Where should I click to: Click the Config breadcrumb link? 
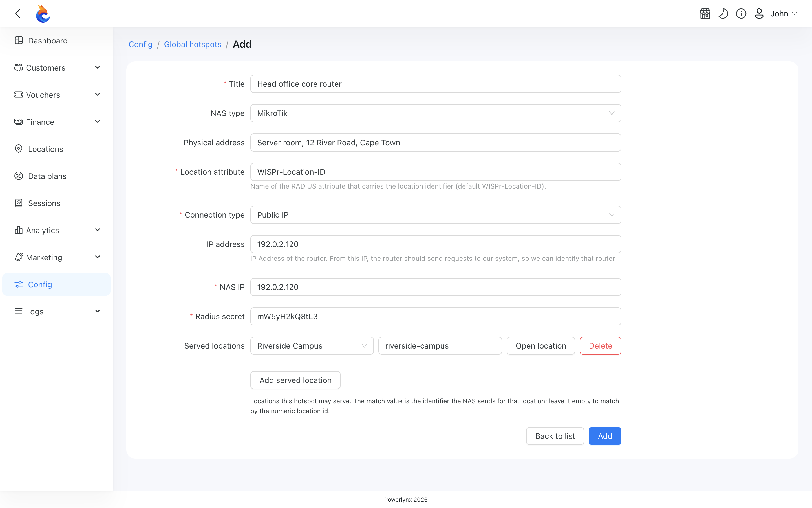click(x=140, y=44)
